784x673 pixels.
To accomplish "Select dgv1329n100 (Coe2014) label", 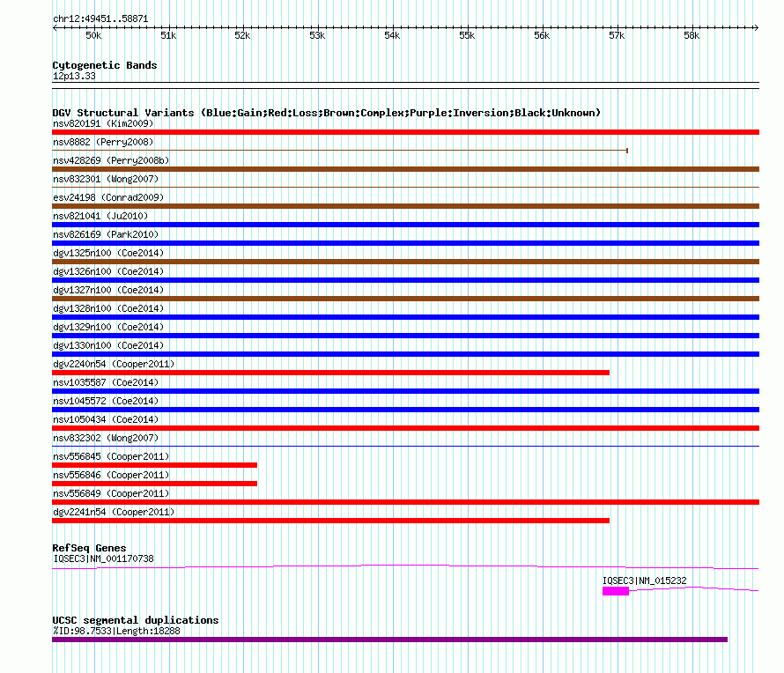I will point(108,327).
